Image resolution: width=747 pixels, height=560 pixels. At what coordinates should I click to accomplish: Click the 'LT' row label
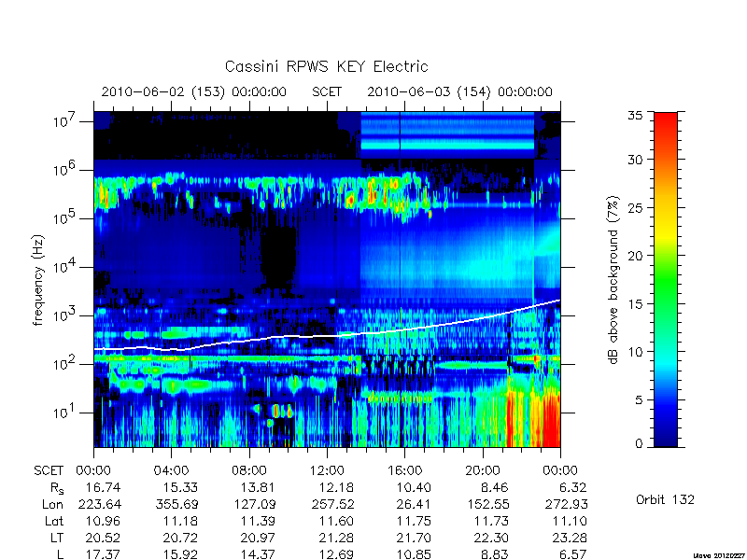(x=57, y=538)
